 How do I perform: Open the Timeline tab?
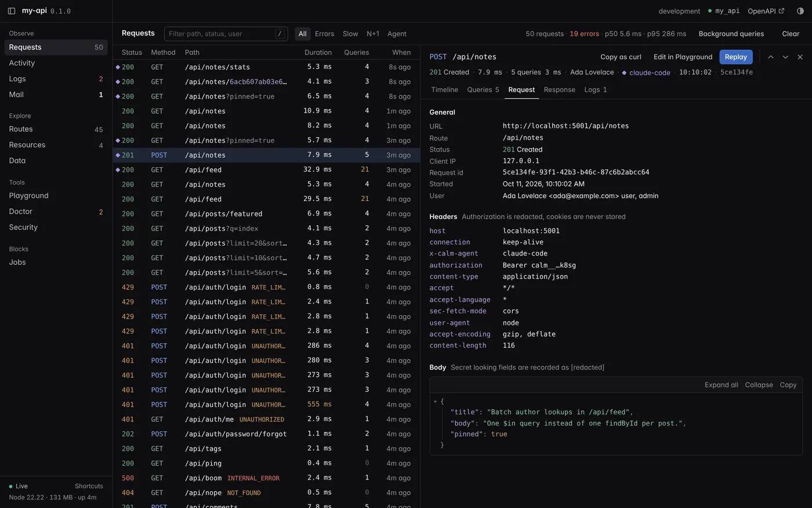click(445, 89)
